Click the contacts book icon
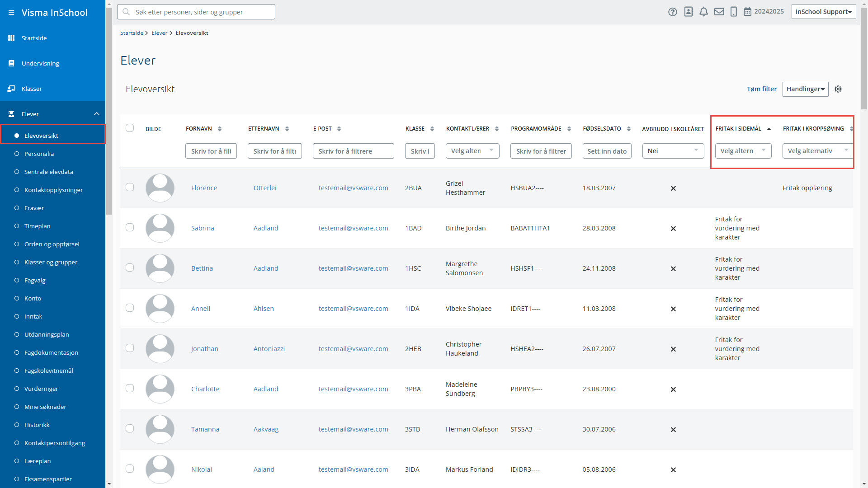This screenshot has width=868, height=488. coord(689,12)
